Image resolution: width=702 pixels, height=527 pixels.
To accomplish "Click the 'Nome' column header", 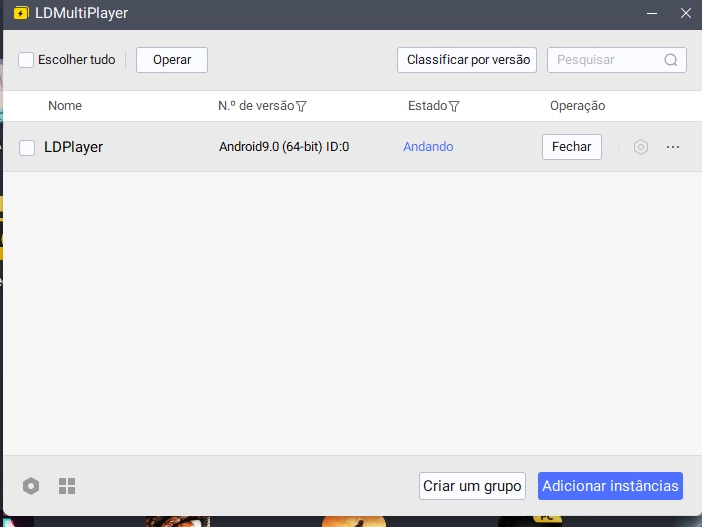I will (x=65, y=106).
